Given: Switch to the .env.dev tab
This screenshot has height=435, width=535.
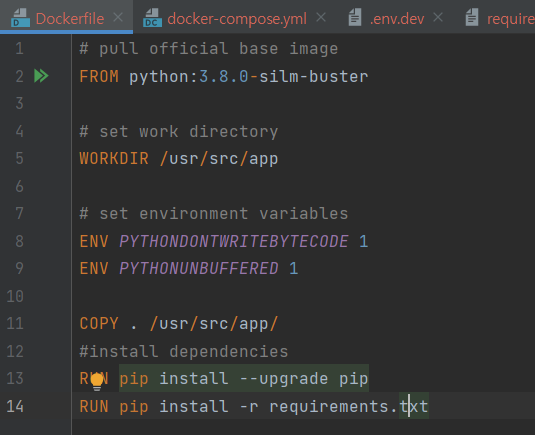Looking at the screenshot, I should tap(397, 18).
